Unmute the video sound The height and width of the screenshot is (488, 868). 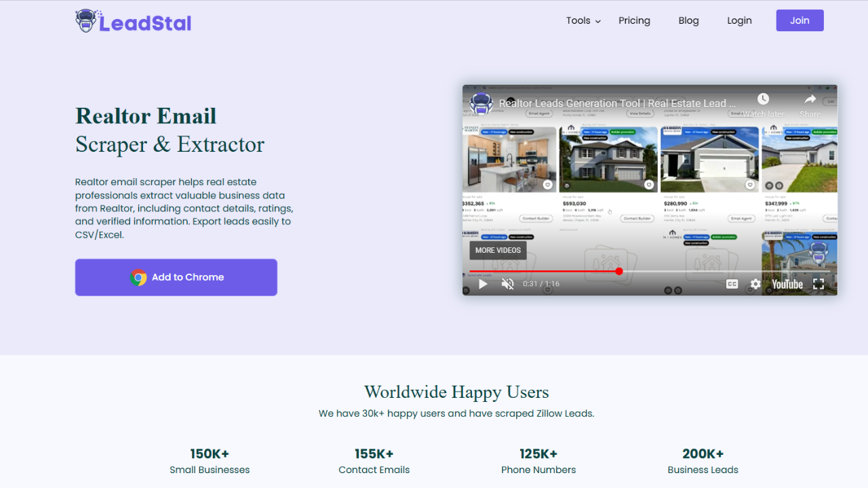(507, 284)
